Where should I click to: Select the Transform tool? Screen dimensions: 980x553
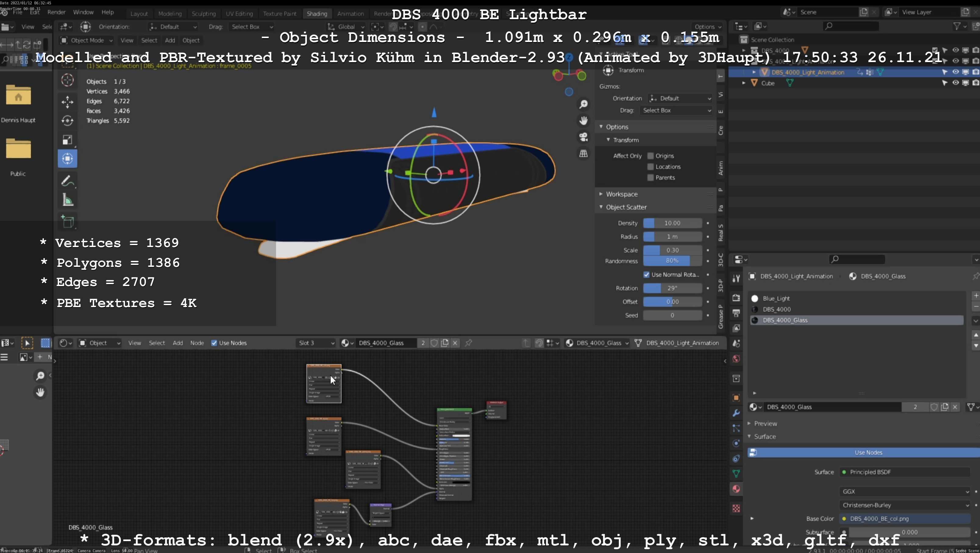point(67,159)
